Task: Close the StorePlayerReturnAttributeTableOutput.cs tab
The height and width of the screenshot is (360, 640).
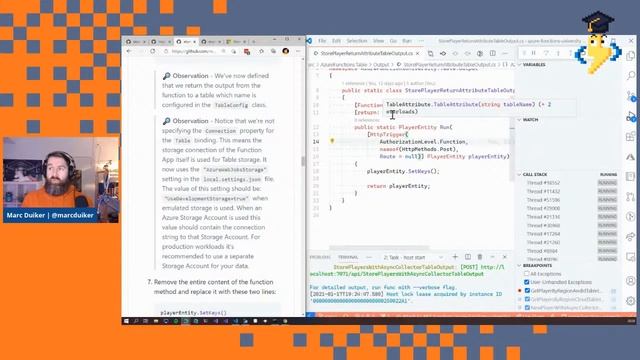Action: tap(417, 53)
